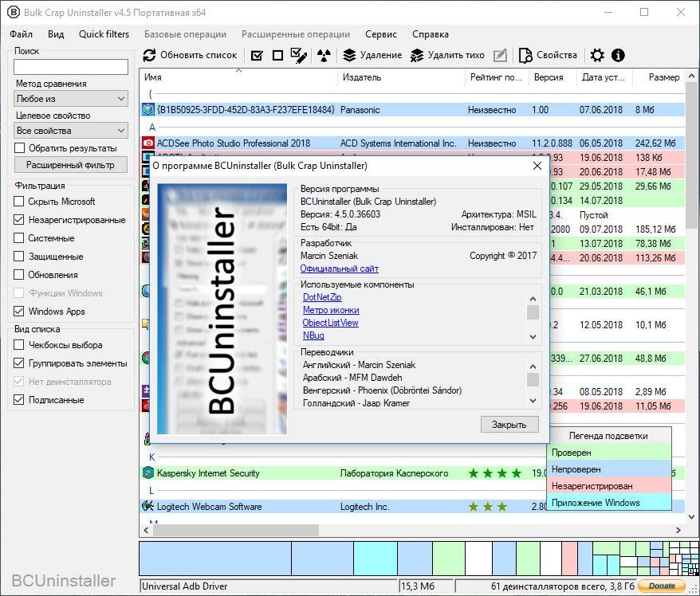Click the check all items toolbar icon
The width and height of the screenshot is (700, 596).
point(257,55)
